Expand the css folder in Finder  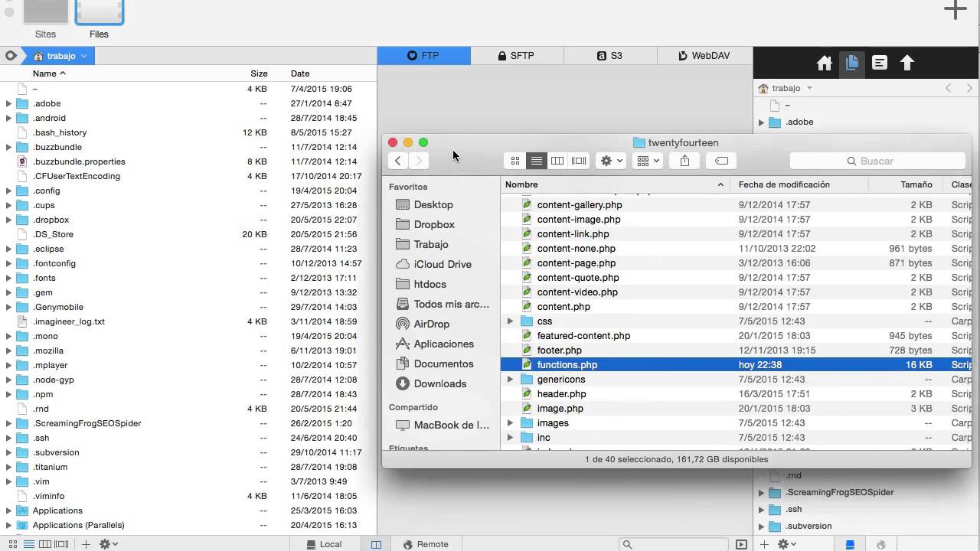coord(511,321)
